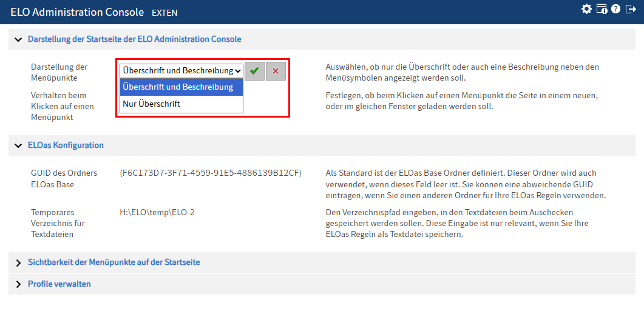This screenshot has height=317, width=644.
Task: Click 'Temporäres Verzeichnis für Textdateien' label
Action: click(58, 224)
